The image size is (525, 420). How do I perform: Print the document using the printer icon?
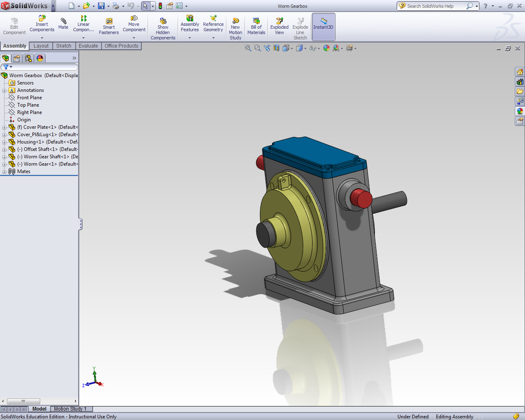(116, 6)
